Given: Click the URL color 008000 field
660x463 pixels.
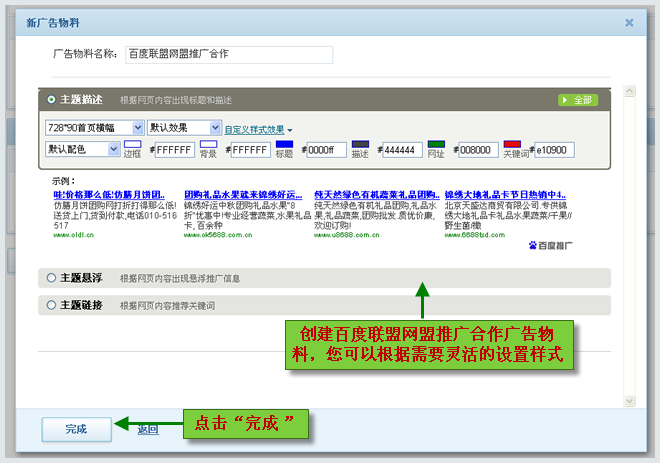Looking at the screenshot, I should point(478,150).
